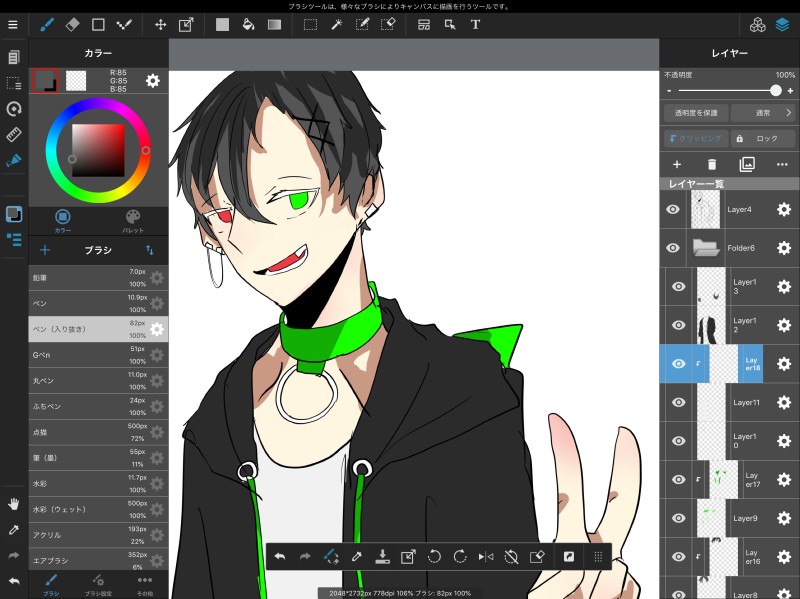Select the foreground color swatch
800x599 pixels.
[x=45, y=81]
